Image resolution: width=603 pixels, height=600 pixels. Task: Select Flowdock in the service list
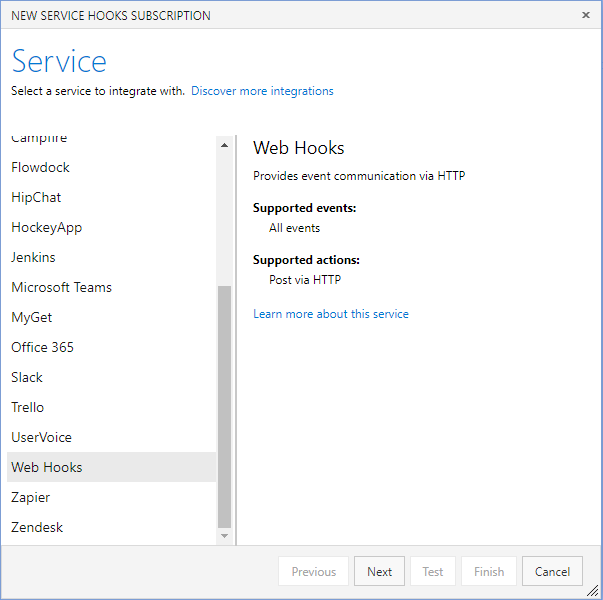coord(112,167)
